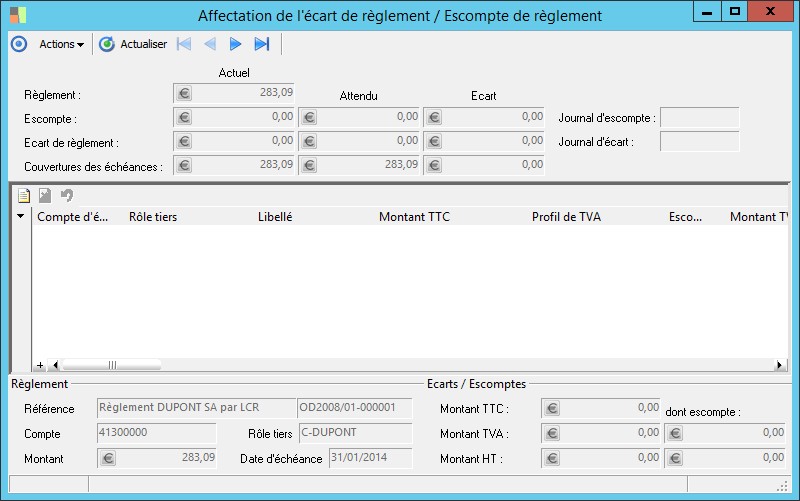
Task: Click the status bar resize grip
Action: coord(782,486)
